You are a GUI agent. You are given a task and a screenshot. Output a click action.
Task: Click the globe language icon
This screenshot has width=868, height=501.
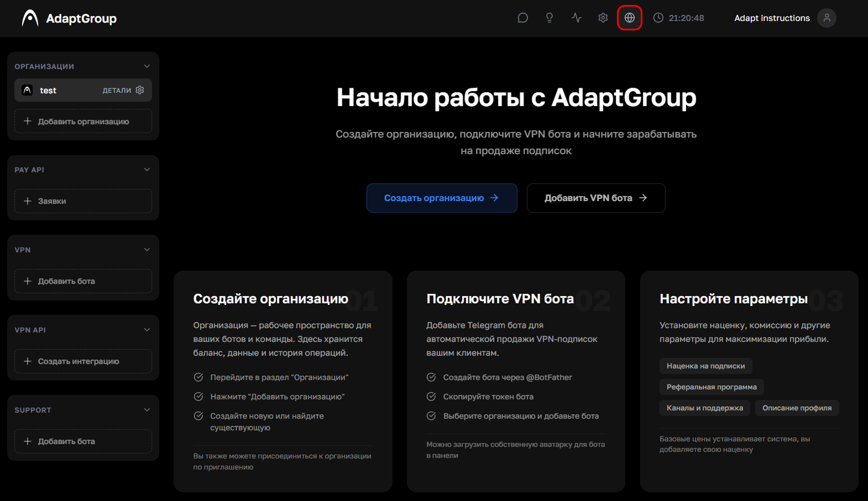pos(630,18)
